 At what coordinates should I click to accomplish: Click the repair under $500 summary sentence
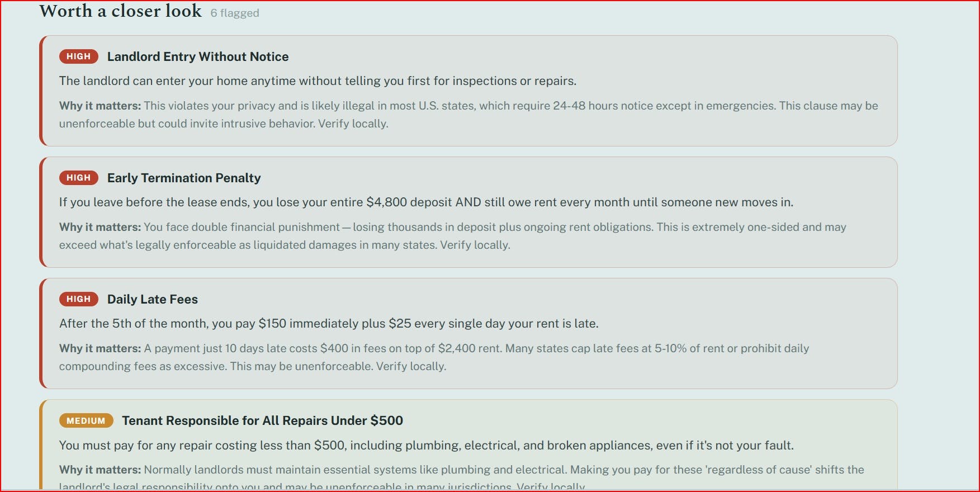pos(426,446)
